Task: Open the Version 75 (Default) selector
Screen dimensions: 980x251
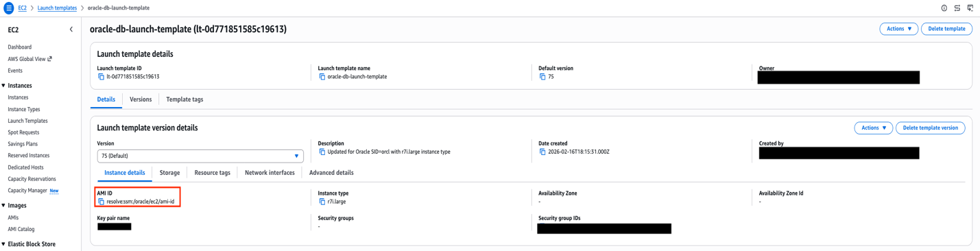Action: [200, 156]
